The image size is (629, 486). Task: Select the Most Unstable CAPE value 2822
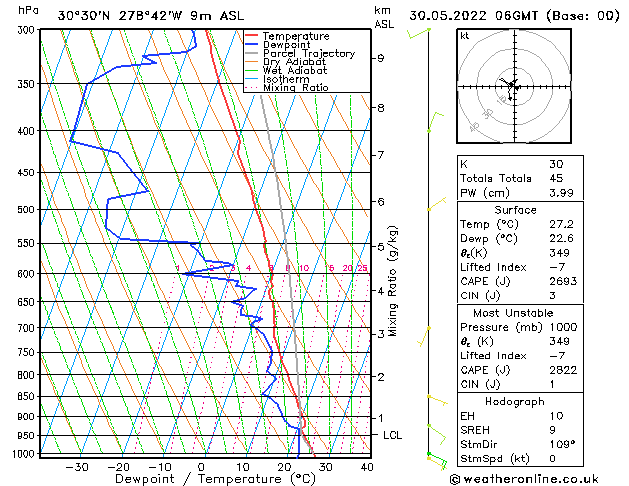[x=563, y=370]
